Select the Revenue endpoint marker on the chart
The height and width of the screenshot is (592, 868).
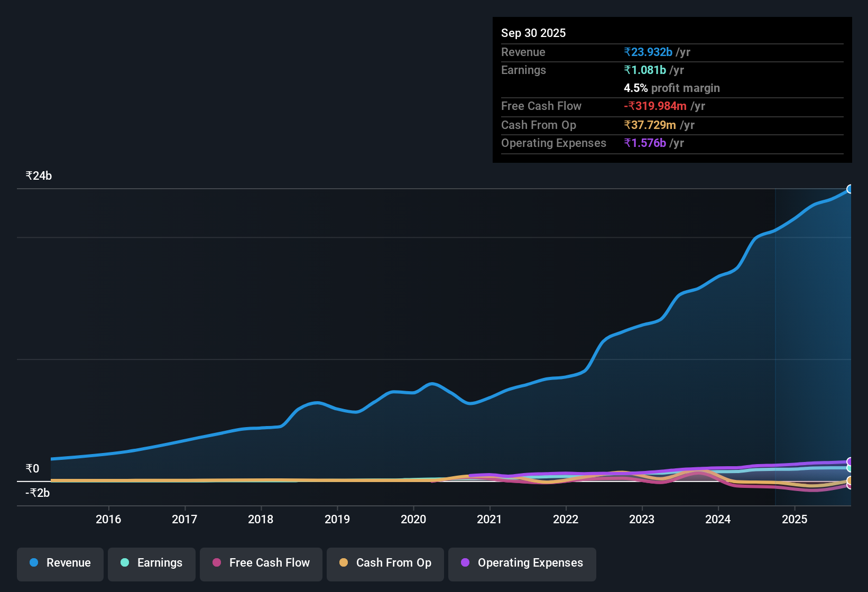850,189
